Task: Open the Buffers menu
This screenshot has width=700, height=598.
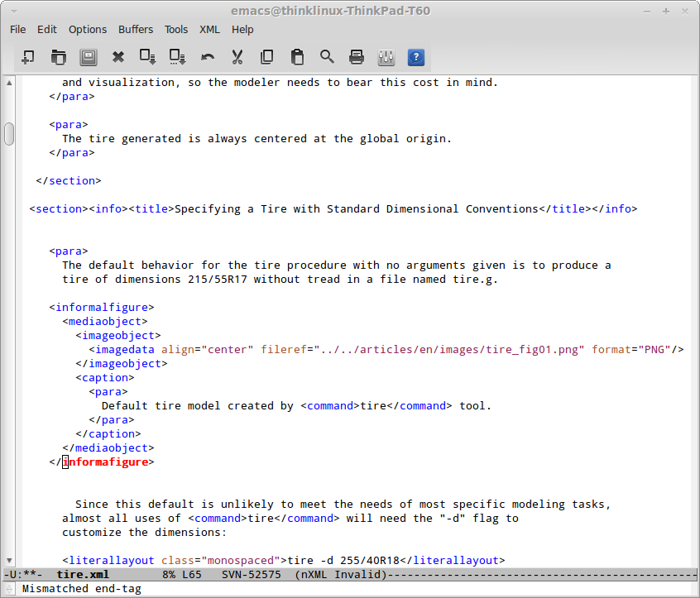Action: 136,29
